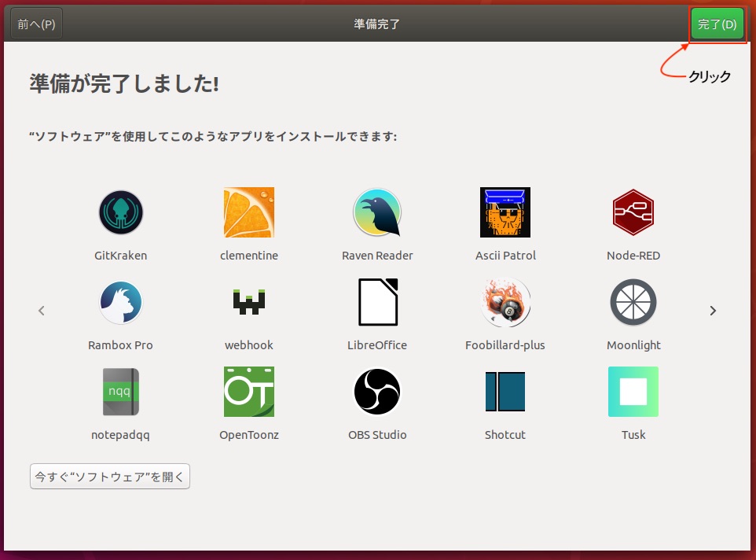Click the Raven Reader label
The width and height of the screenshot is (756, 560).
[377, 256]
